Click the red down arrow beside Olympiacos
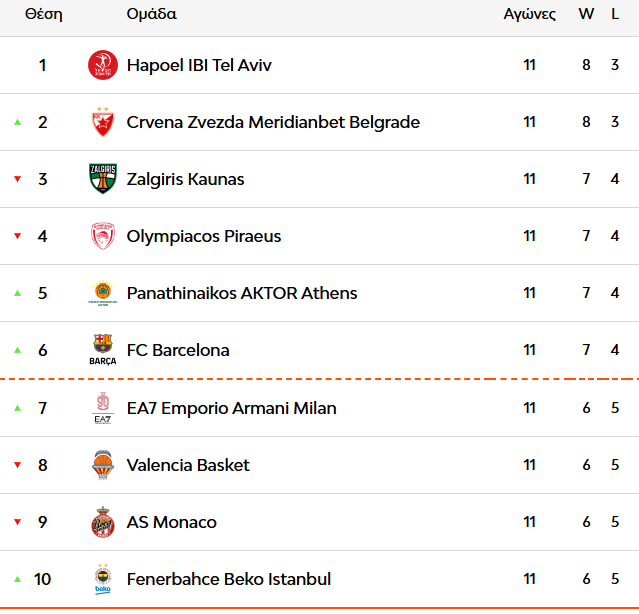 17,237
